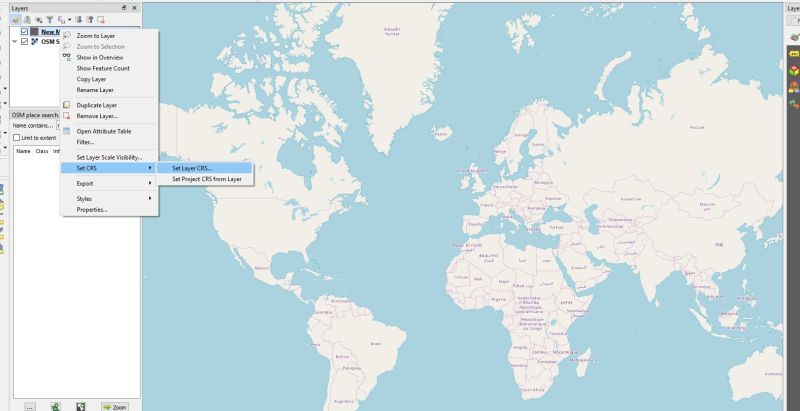
Task: Open the diagrams icon in right panel
Action: pyautogui.click(x=794, y=87)
